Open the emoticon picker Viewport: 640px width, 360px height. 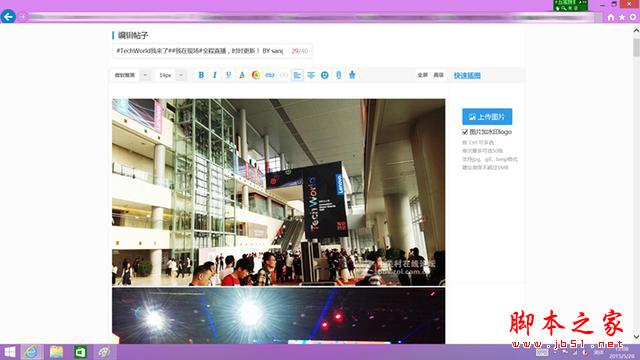[324, 75]
